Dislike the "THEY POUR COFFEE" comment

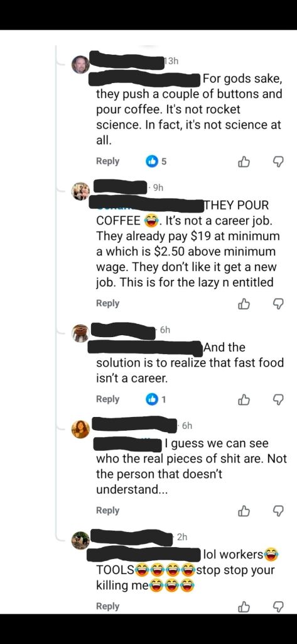(279, 304)
